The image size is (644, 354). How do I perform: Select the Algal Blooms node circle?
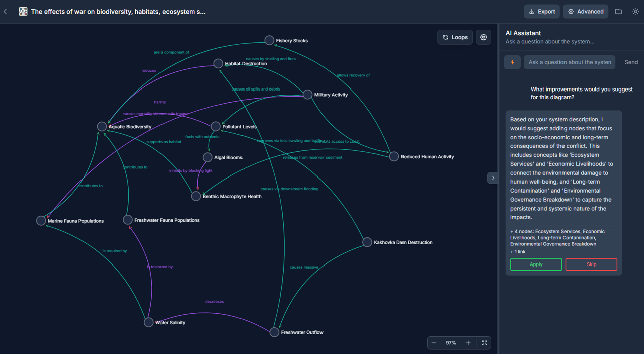(207, 157)
